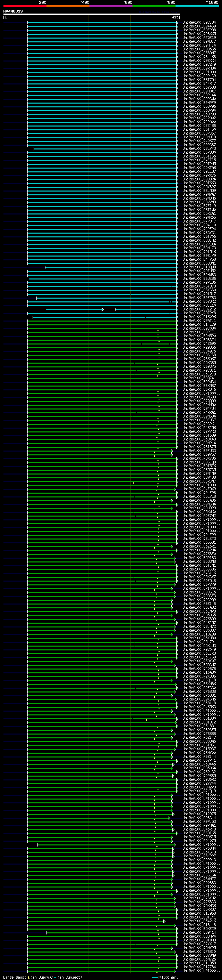Image resolution: width=222 pixels, height=980 pixels.
Task: Open hit UniRef100_Q8LL68
Action: pyautogui.click(x=199, y=57)
